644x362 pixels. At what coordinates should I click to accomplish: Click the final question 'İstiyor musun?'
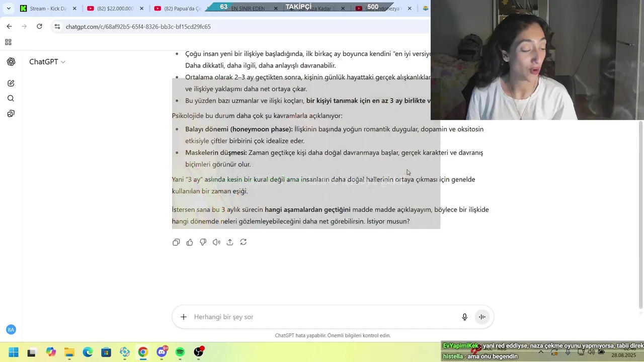388,221
